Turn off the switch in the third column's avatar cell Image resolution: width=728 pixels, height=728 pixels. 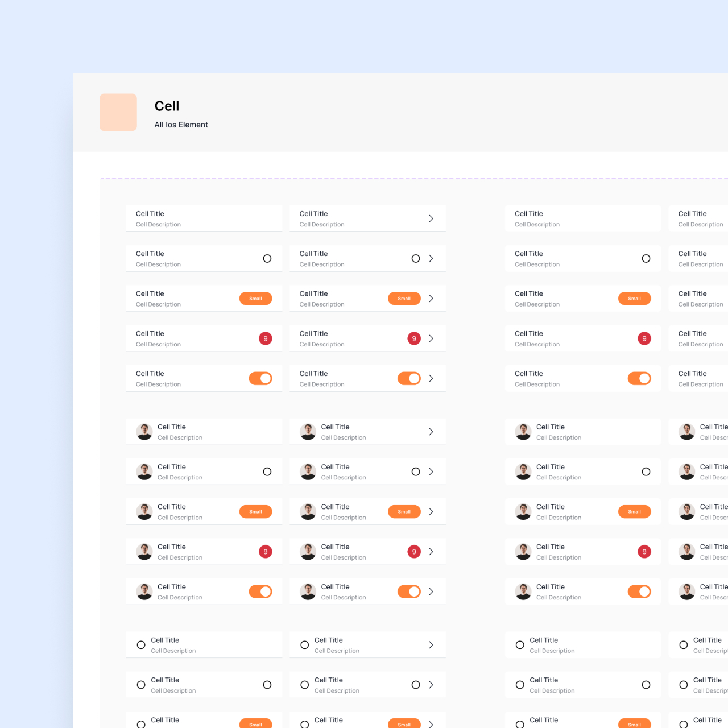tap(639, 591)
